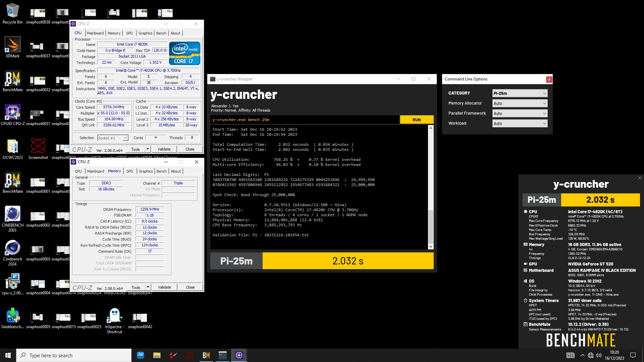Launch the 3DMark desktop shortcut
This screenshot has width=644, height=362.
[13, 48]
